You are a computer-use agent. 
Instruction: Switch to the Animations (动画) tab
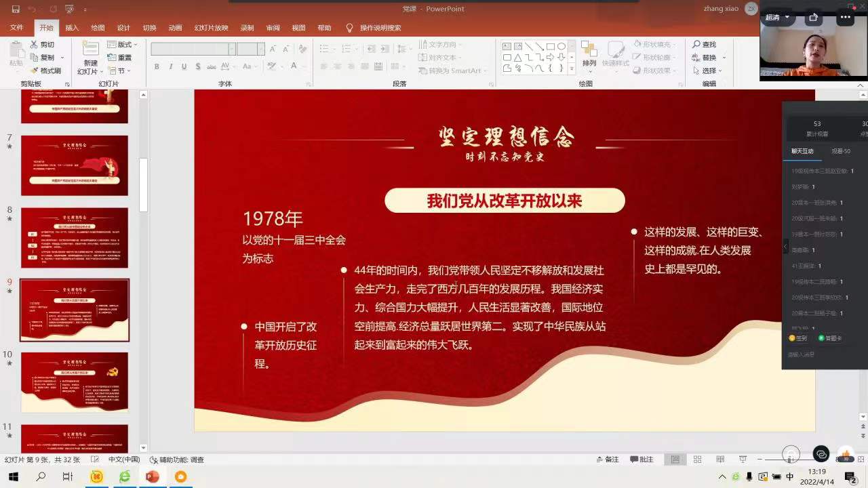(175, 28)
